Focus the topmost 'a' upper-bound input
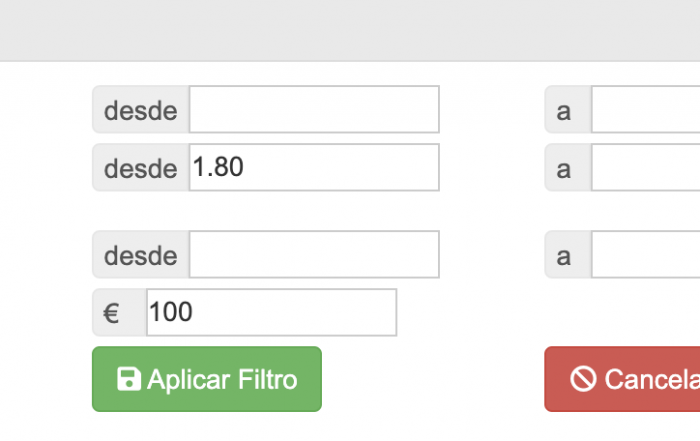 [x=646, y=109]
